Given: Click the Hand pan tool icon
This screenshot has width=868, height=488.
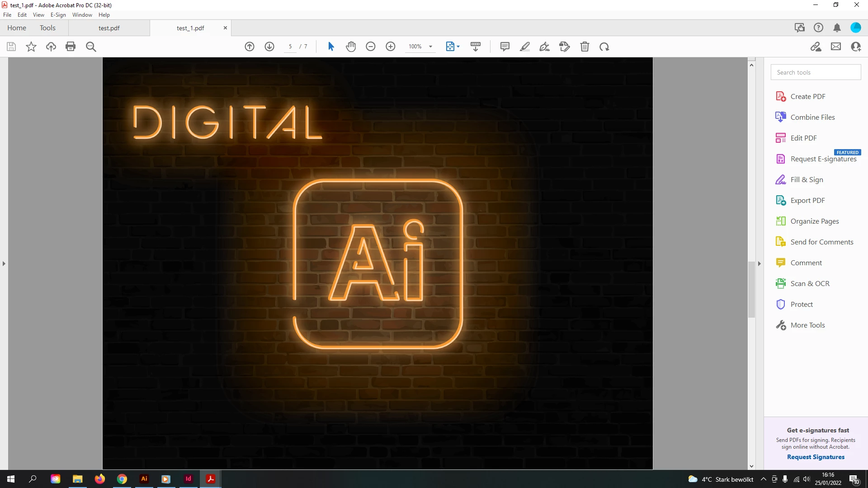Looking at the screenshot, I should (351, 47).
